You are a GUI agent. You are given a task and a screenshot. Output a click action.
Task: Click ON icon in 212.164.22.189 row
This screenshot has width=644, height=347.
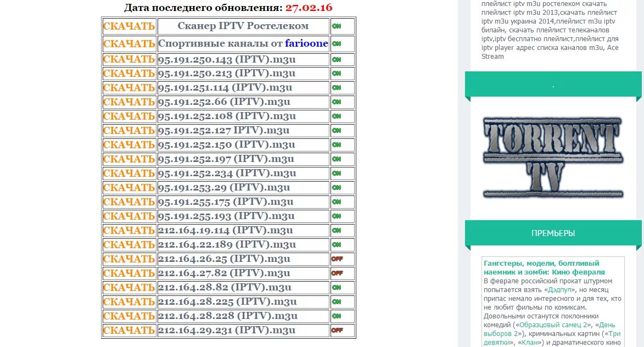coord(337,245)
